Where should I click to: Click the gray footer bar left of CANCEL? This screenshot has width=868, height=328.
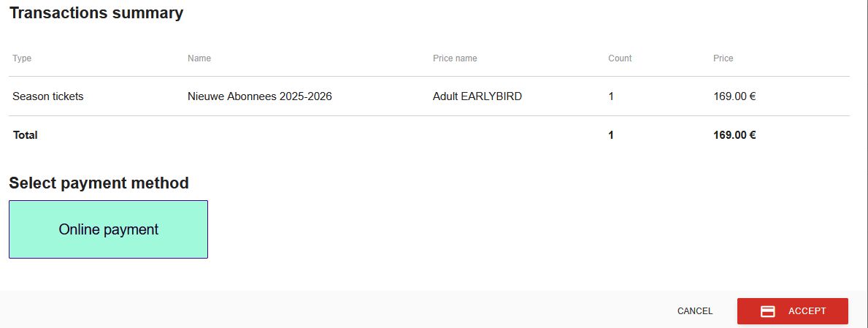332,310
